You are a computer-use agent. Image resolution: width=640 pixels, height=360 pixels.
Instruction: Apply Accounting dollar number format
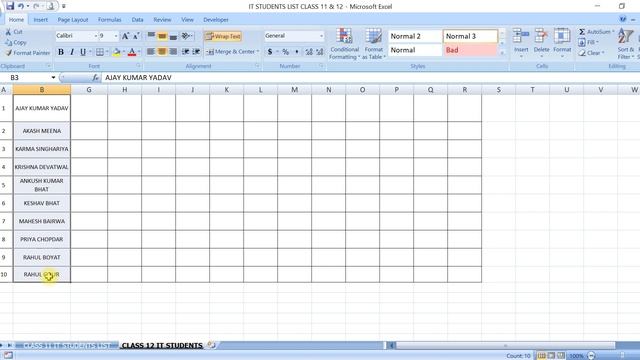click(270, 52)
